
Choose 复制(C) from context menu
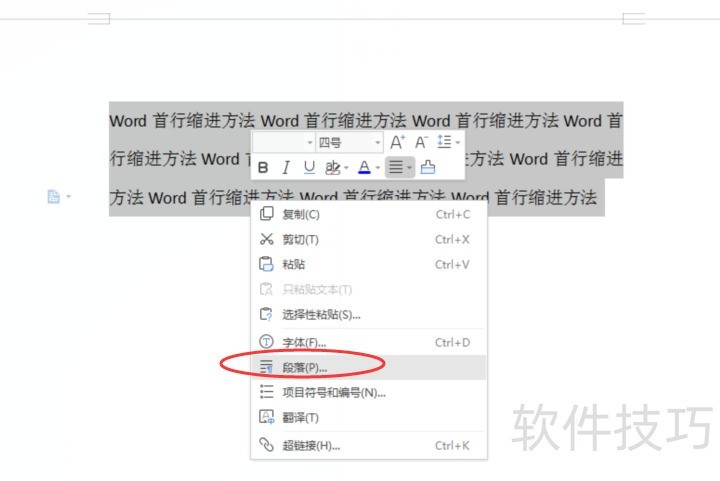369,214
